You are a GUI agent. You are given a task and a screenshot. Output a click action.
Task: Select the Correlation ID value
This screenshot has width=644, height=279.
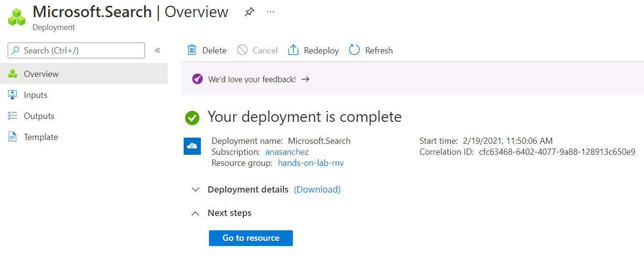[557, 152]
